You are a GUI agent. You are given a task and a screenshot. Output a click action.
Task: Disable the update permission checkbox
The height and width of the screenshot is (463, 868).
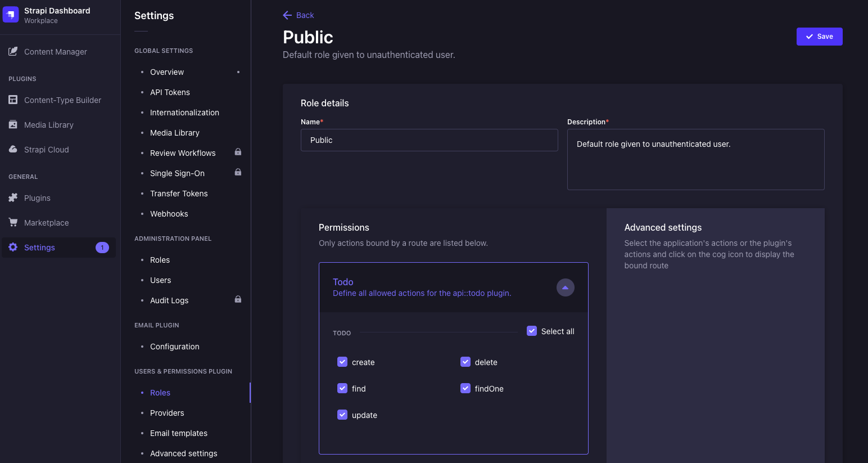pos(342,415)
